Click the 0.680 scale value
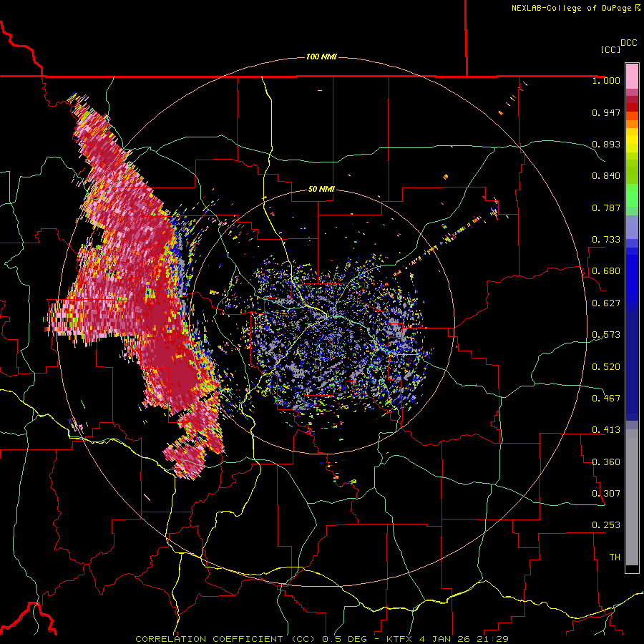This screenshot has width=644, height=644. point(606,271)
